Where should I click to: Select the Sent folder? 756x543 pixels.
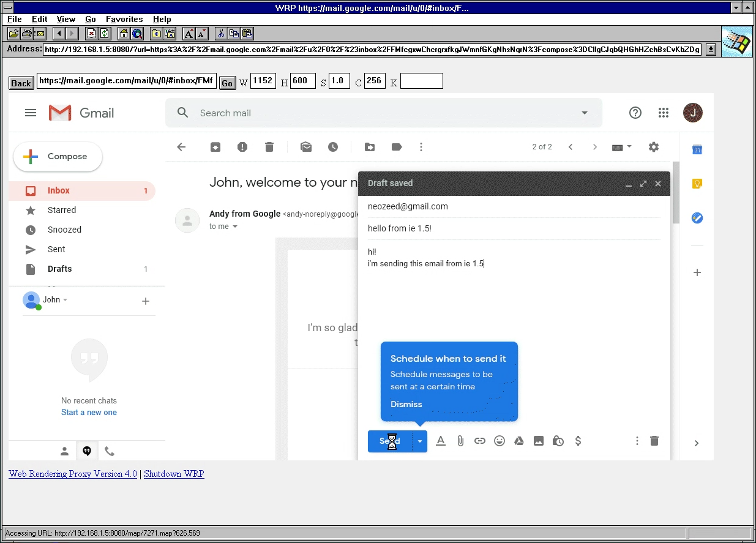[x=82, y=249]
